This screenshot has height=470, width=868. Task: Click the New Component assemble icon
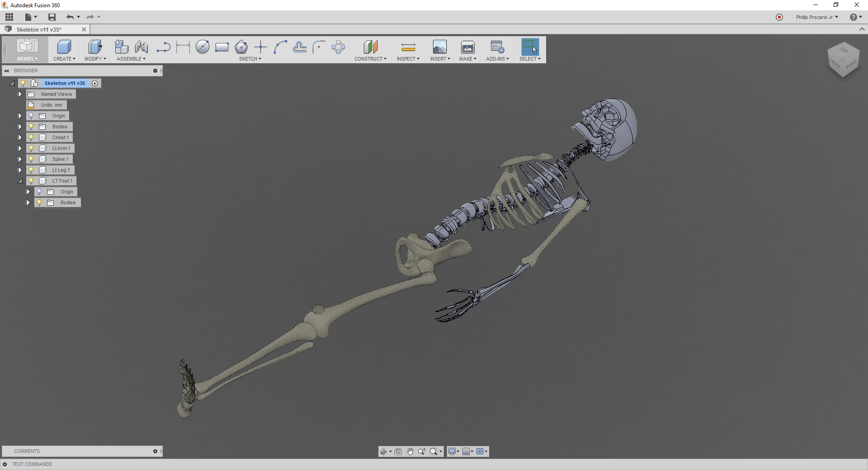click(x=122, y=47)
